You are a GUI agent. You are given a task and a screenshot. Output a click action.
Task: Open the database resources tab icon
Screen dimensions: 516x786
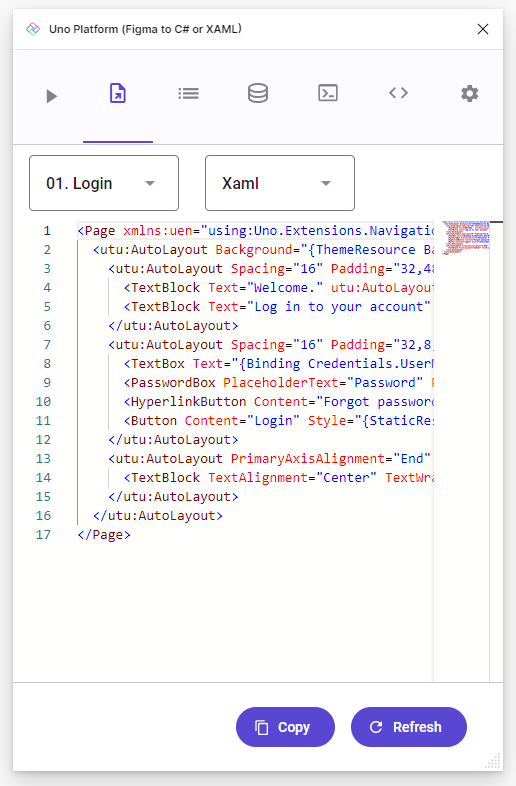click(258, 93)
